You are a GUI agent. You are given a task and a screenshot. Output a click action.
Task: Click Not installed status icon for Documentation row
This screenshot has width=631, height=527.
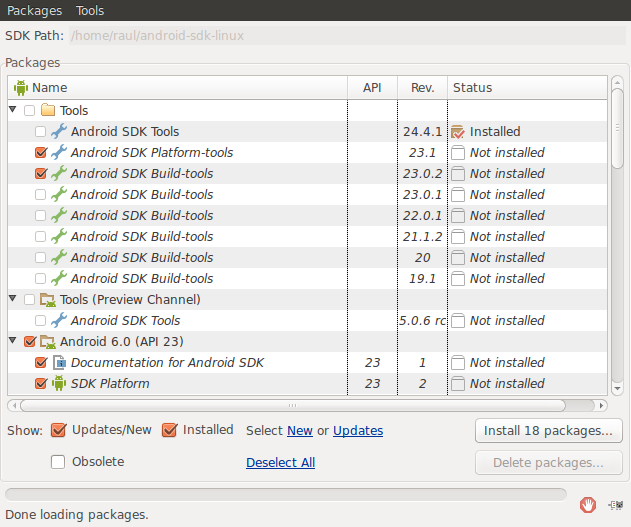point(458,362)
